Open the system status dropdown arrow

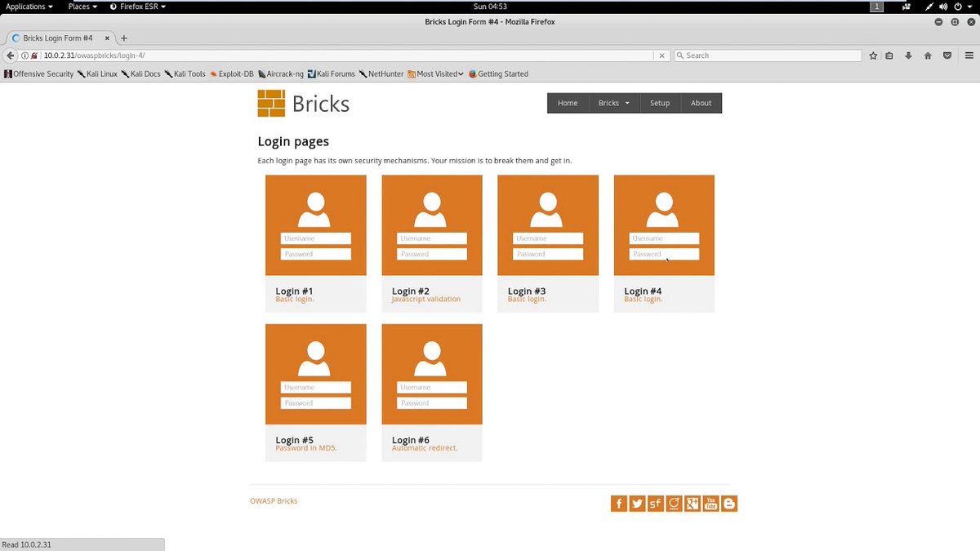[x=970, y=7]
